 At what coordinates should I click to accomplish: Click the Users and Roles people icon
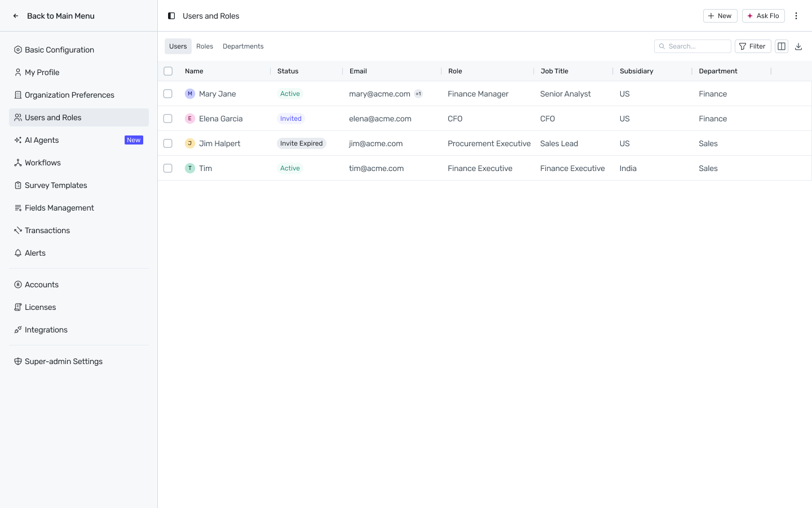(x=18, y=117)
